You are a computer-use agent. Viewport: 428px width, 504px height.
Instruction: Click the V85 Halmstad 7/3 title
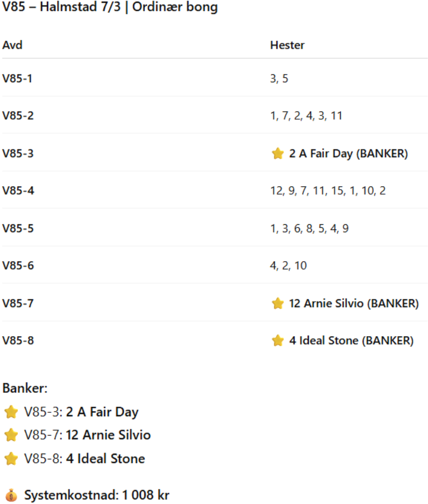pos(110,8)
